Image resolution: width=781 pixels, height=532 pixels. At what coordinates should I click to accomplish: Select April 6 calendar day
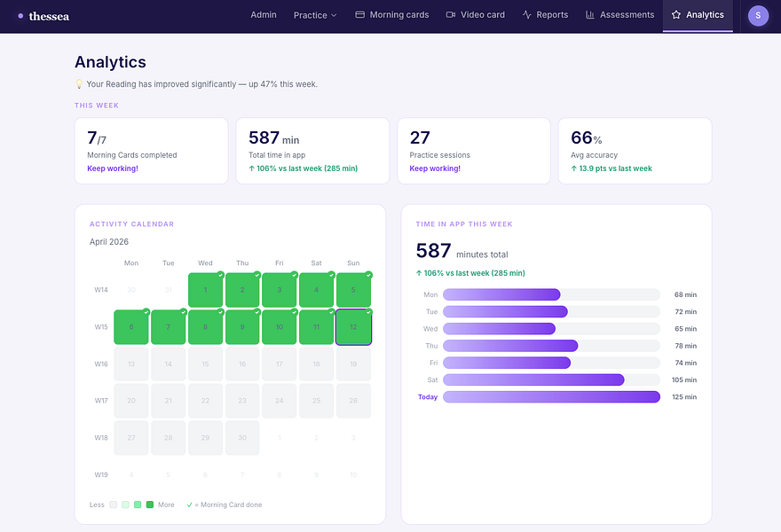point(131,327)
